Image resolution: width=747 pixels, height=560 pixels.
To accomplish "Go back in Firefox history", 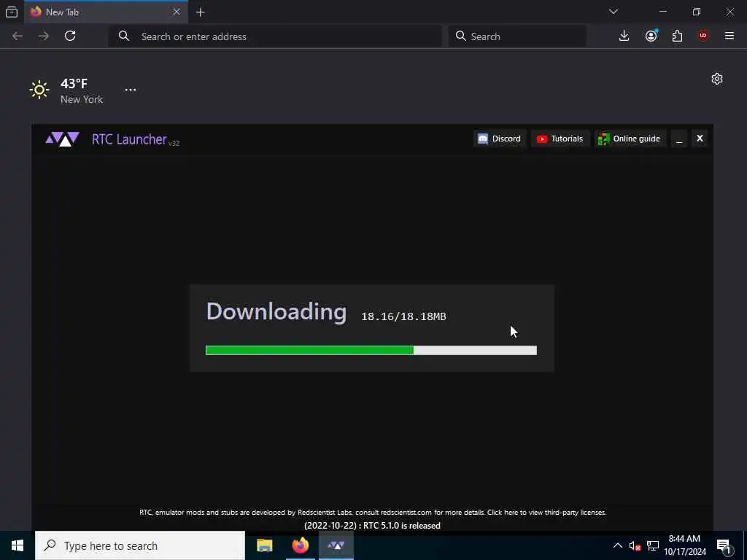I will coord(18,36).
